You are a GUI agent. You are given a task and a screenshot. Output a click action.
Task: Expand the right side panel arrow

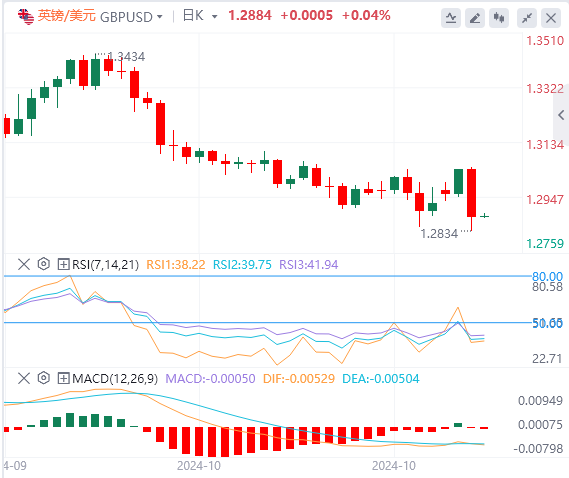coord(561,115)
